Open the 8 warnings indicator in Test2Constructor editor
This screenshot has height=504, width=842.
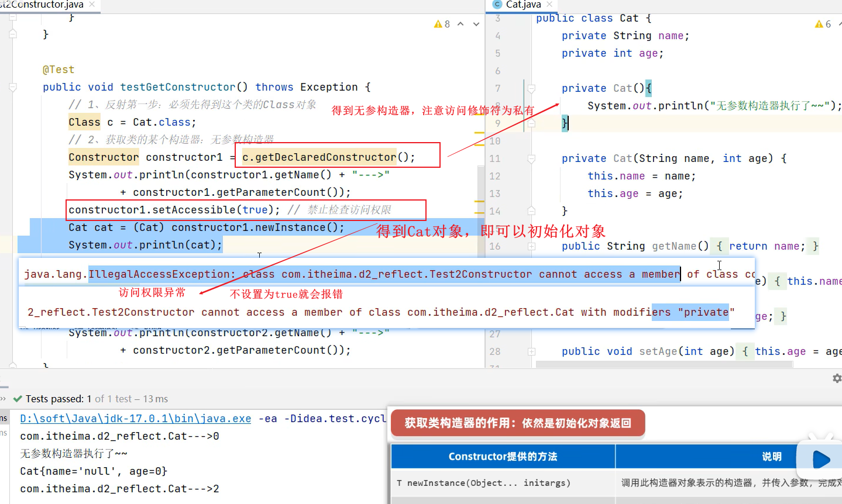pyautogui.click(x=442, y=24)
